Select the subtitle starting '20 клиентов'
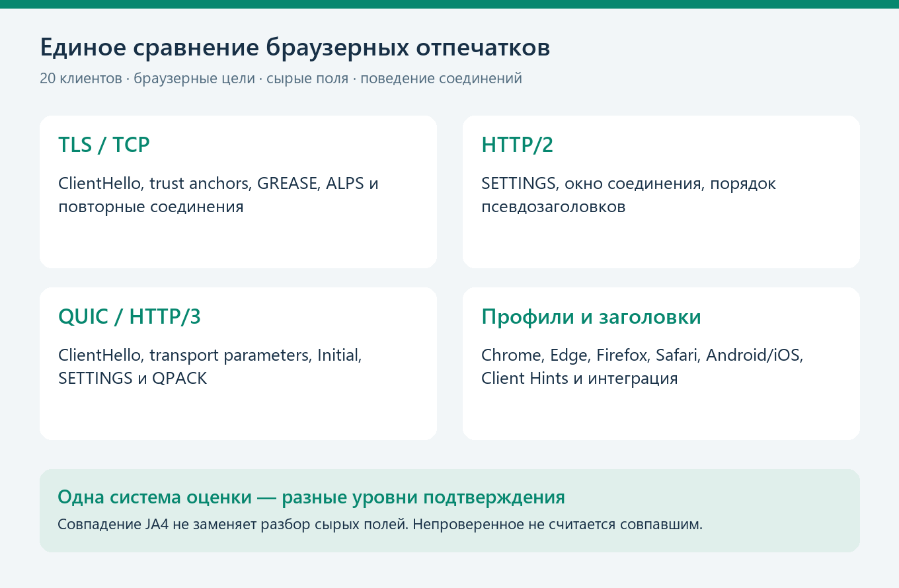Screen dimensions: 899x588 point(281,79)
